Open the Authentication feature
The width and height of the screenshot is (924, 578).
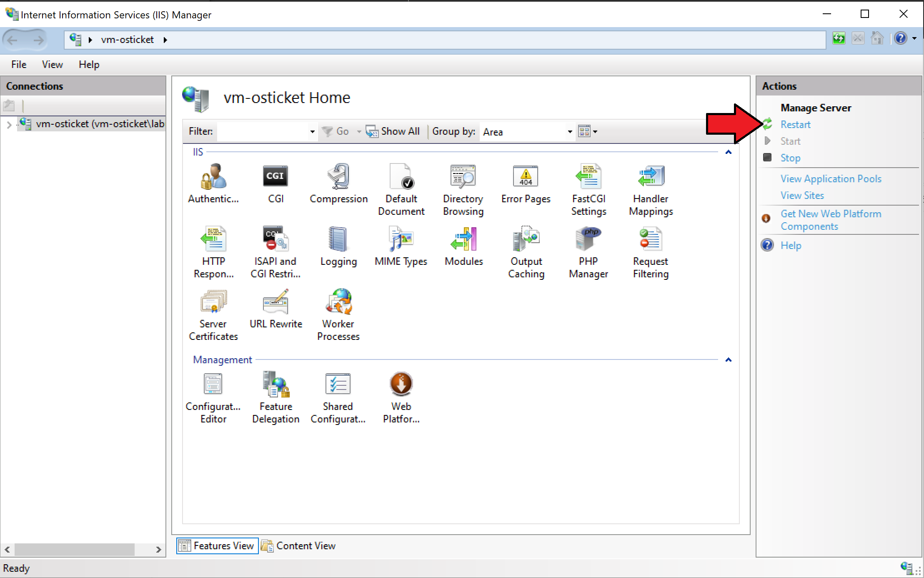coord(213,183)
